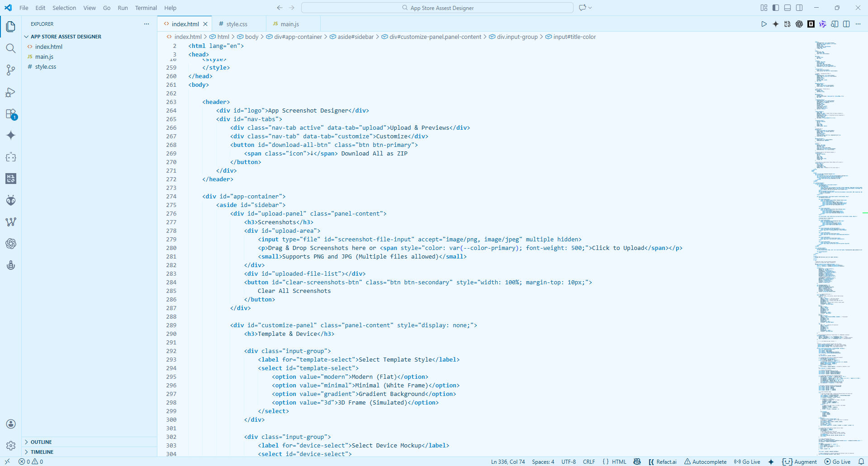868x466 pixels.
Task: Expand the TIMELINE section
Action: point(42,452)
